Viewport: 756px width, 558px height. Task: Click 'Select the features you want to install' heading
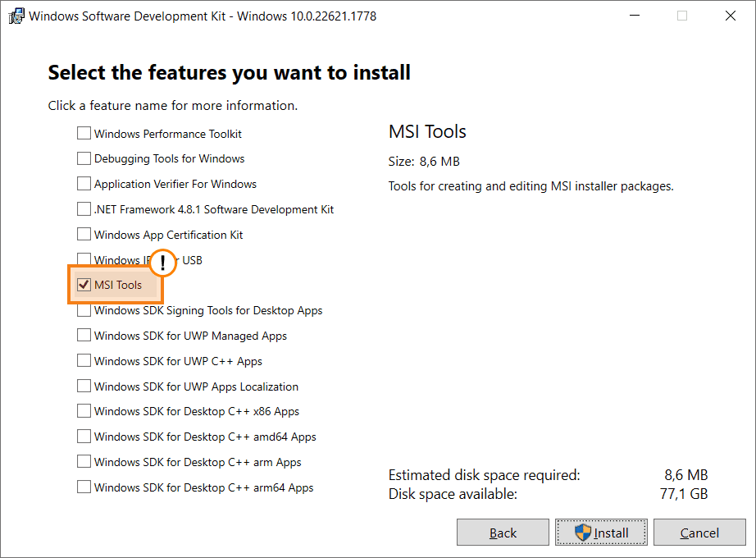229,72
